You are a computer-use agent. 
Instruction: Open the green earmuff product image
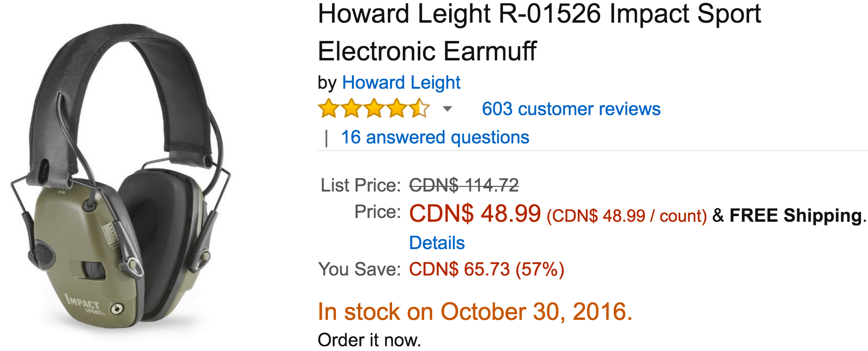pyautogui.click(x=121, y=178)
